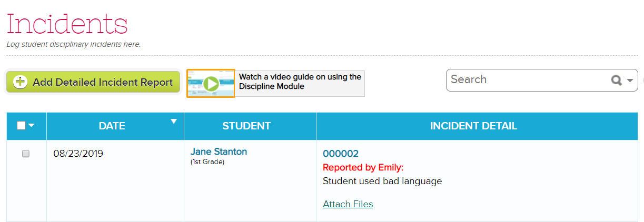
Task: Sort by the DATE column header
Action: [112, 126]
